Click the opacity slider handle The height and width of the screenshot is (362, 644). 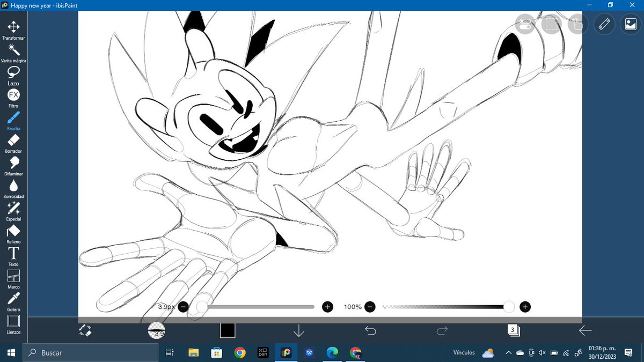[x=509, y=307]
